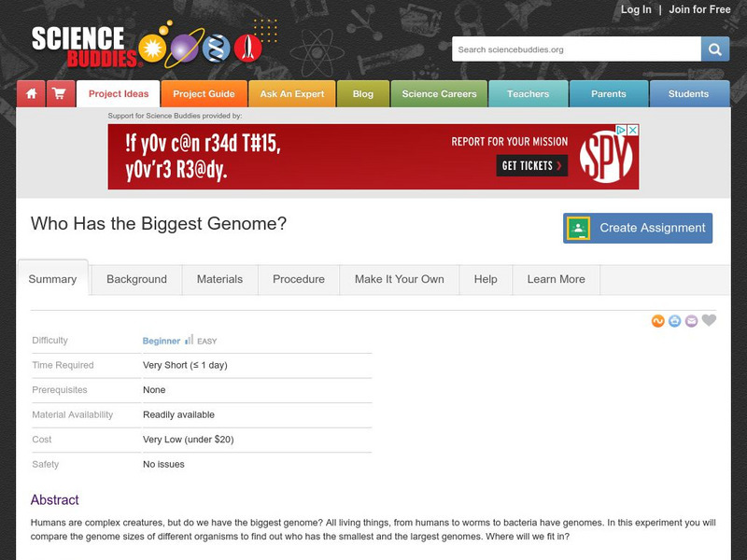
Task: Open the Parents tab
Action: pos(609,94)
